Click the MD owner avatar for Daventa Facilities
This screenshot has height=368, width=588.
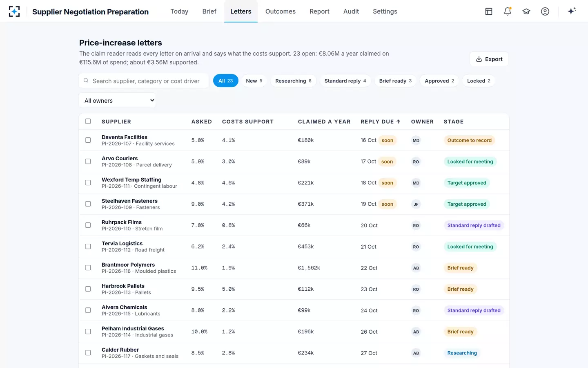416,140
